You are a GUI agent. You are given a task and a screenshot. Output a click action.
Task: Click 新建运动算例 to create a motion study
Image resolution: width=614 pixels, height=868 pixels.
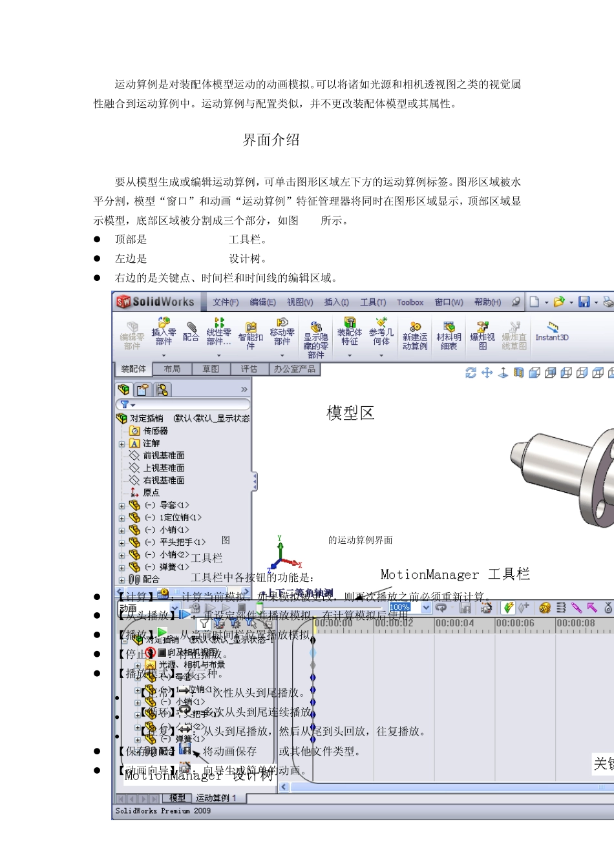click(415, 336)
